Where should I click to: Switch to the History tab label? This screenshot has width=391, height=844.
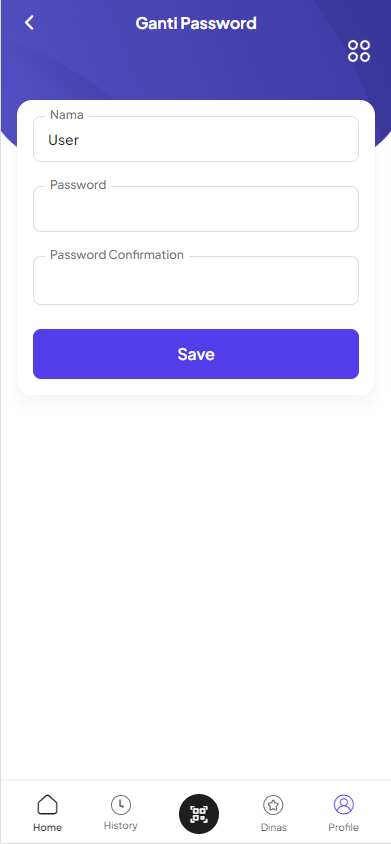[121, 825]
